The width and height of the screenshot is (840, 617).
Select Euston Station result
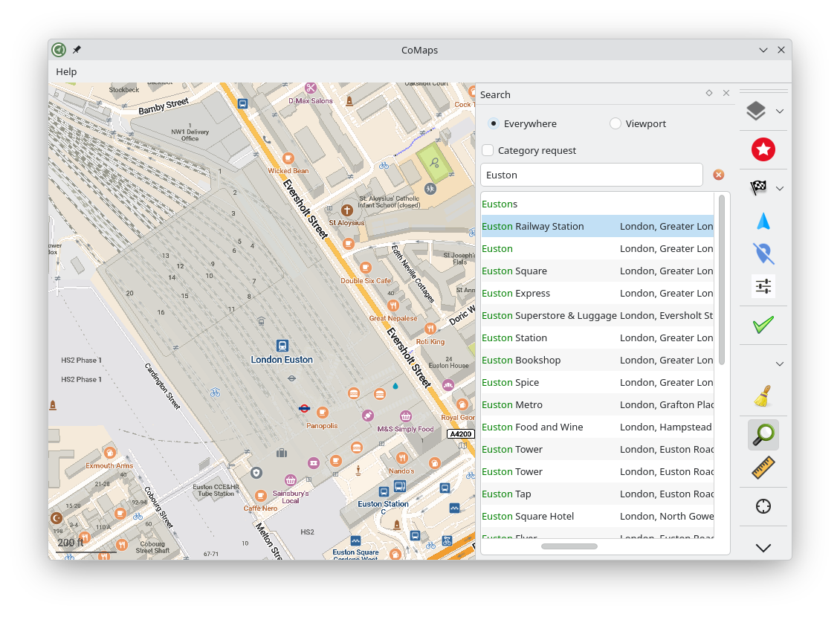click(x=598, y=338)
